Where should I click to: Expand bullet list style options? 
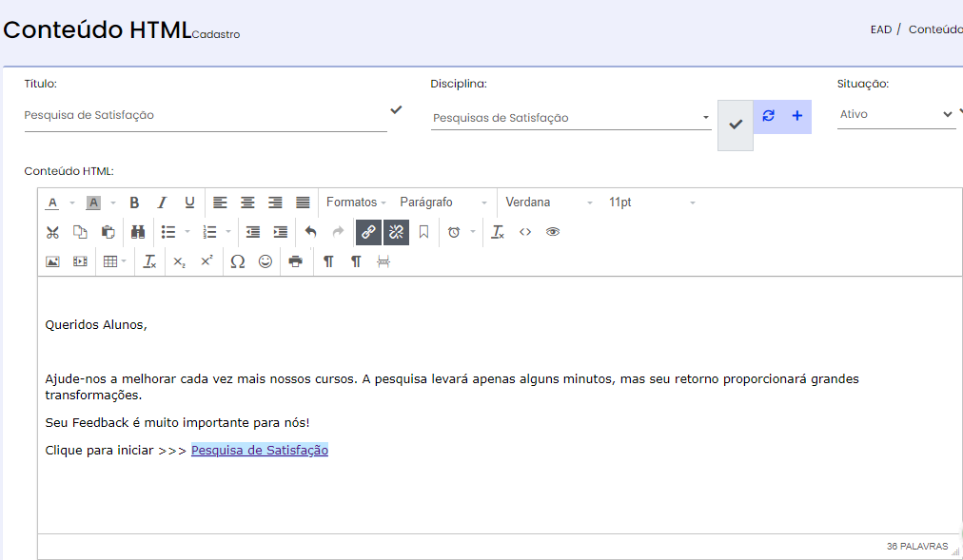(x=187, y=232)
